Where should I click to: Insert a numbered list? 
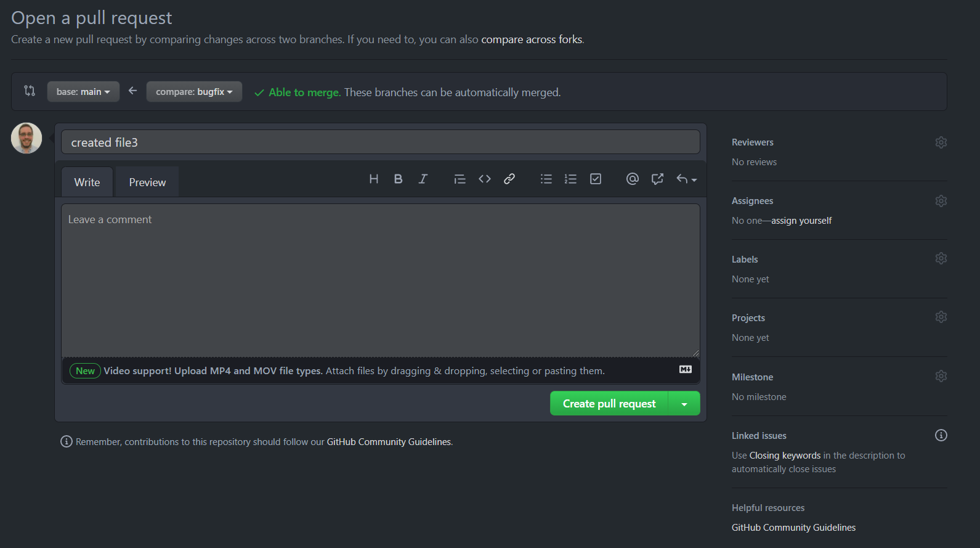[x=570, y=179]
